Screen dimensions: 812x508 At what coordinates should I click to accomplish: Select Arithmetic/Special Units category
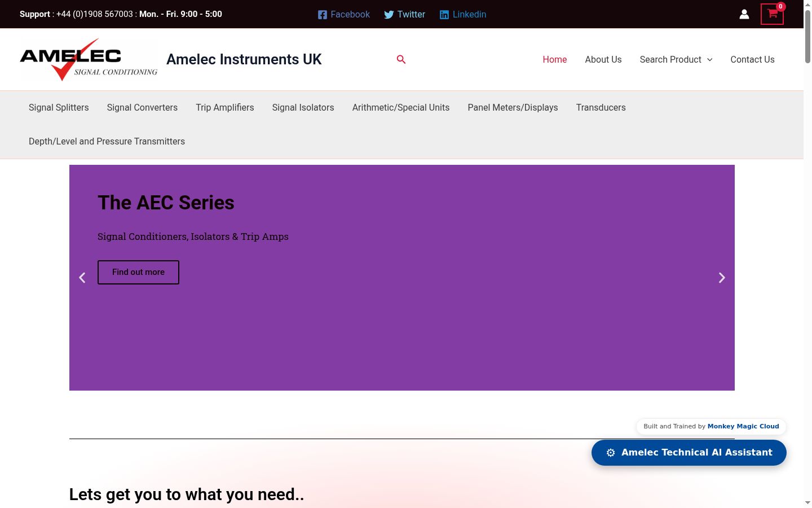click(401, 108)
